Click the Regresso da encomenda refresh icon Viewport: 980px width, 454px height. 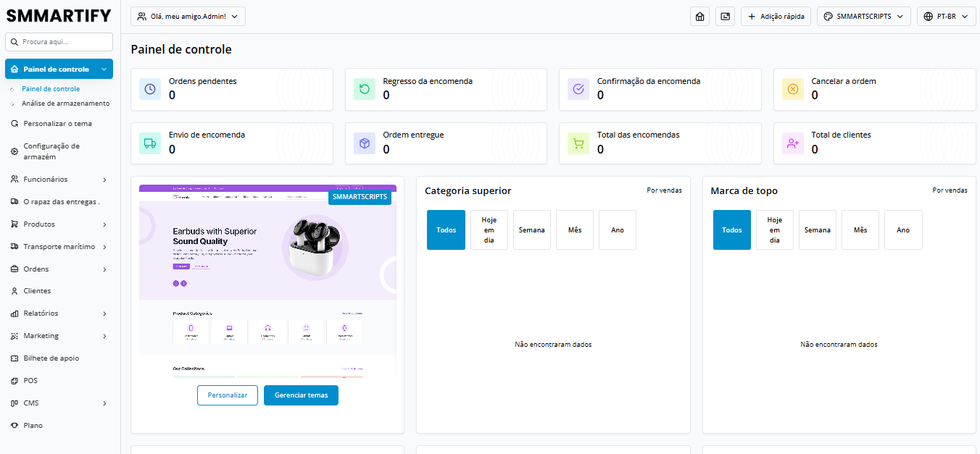click(x=364, y=89)
